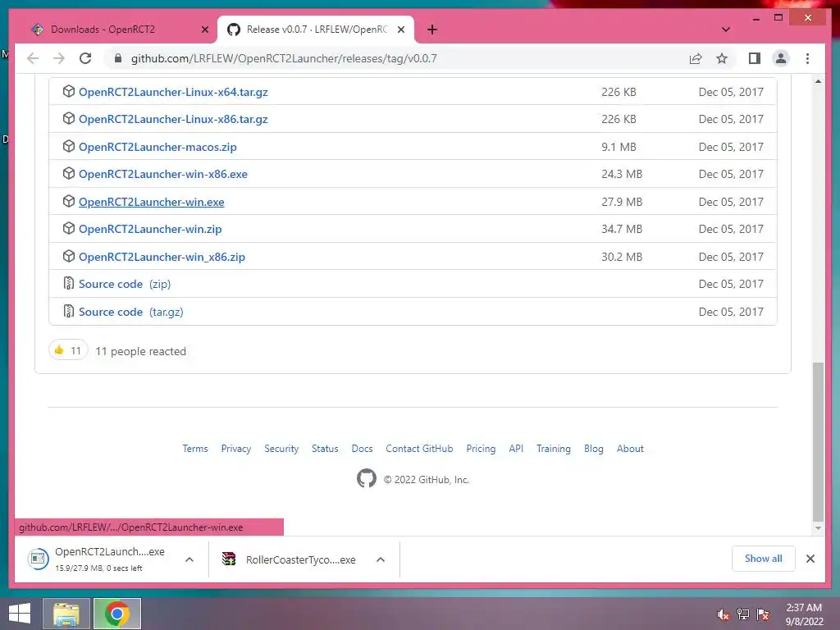
Task: Click the RollerCoasterTycoon download file icon
Action: tap(230, 559)
